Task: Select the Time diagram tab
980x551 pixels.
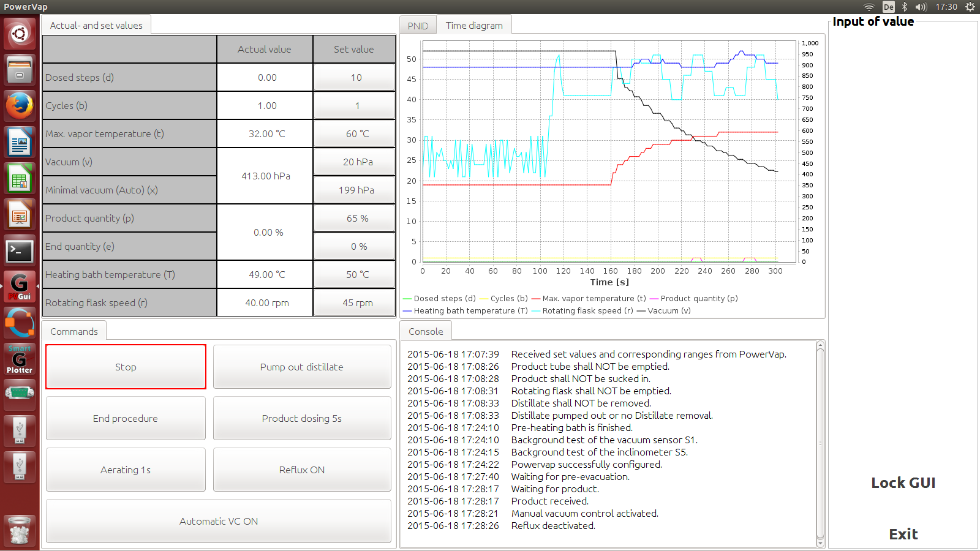Action: point(474,25)
